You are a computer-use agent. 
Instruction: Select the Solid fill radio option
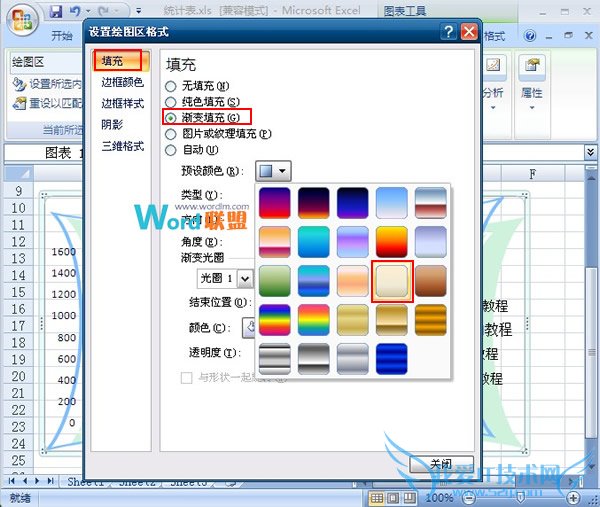click(x=171, y=102)
